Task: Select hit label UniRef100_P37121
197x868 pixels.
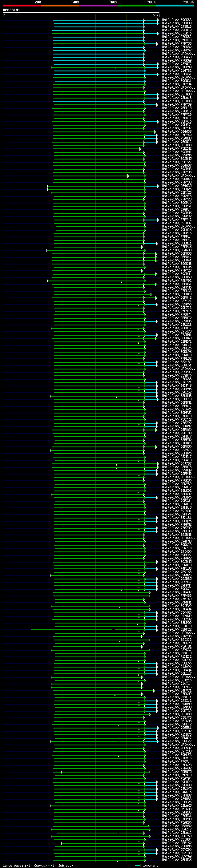Action: [177, 301]
